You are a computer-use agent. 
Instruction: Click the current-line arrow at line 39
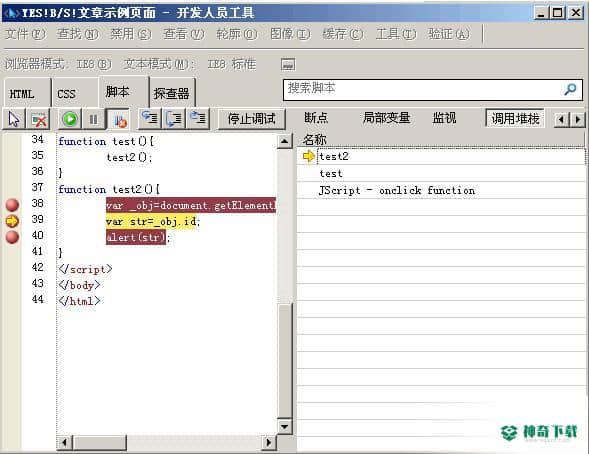tap(12, 221)
